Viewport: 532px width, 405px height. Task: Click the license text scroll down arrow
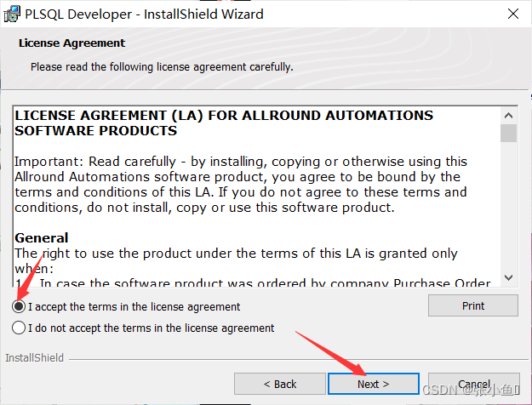[508, 277]
